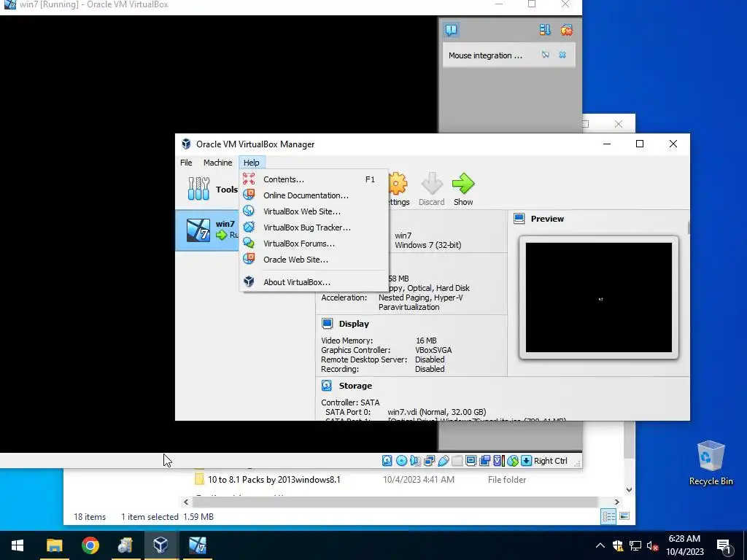Click the taskbar clock showing 6:28 AM
The height and width of the screenshot is (560, 747).
[x=684, y=545]
